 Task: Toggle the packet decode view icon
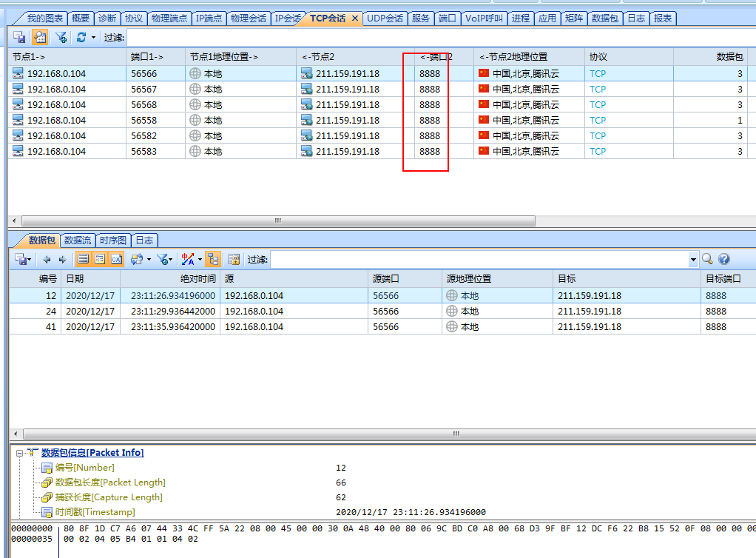tap(100, 260)
